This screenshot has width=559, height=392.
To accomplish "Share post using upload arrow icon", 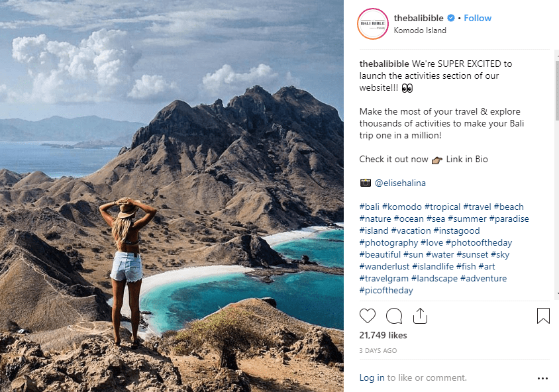I will (x=420, y=316).
